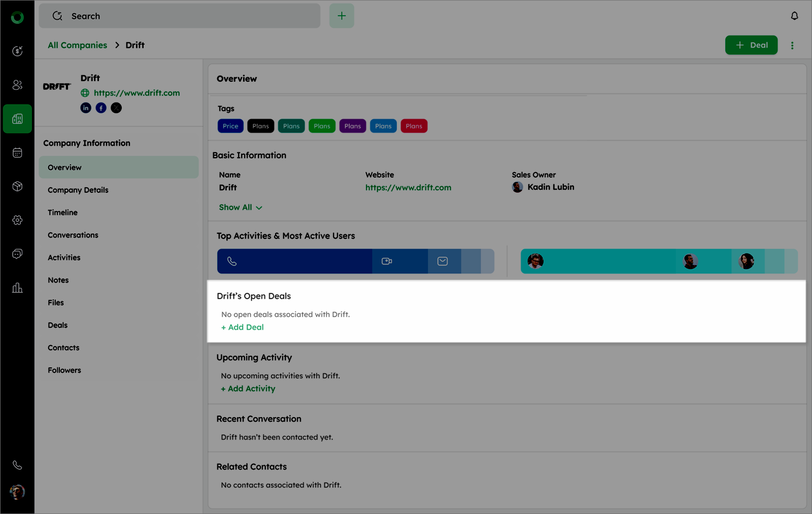The width and height of the screenshot is (812, 514).
Task: Switch to Company Details section
Action: [x=78, y=190]
